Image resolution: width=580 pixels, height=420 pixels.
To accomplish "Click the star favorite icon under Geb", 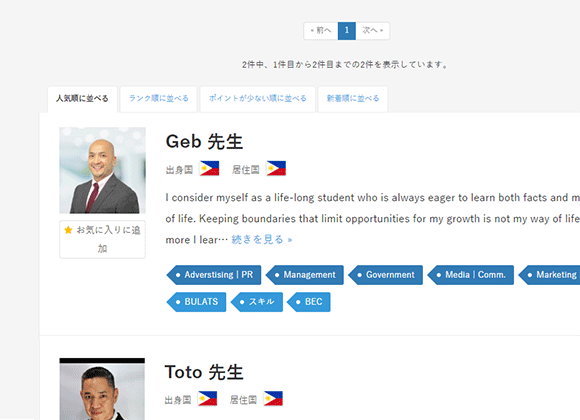I will tap(68, 230).
